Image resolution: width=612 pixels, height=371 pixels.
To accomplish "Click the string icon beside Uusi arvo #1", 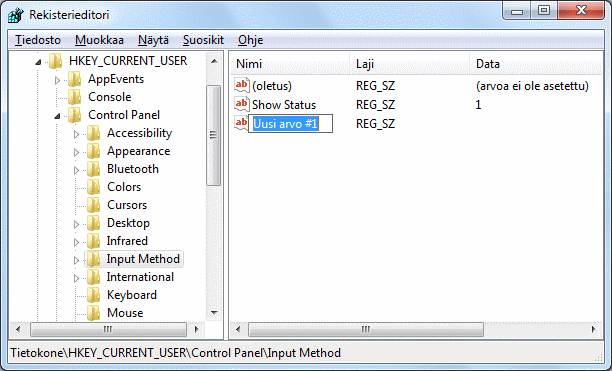I will [241, 123].
